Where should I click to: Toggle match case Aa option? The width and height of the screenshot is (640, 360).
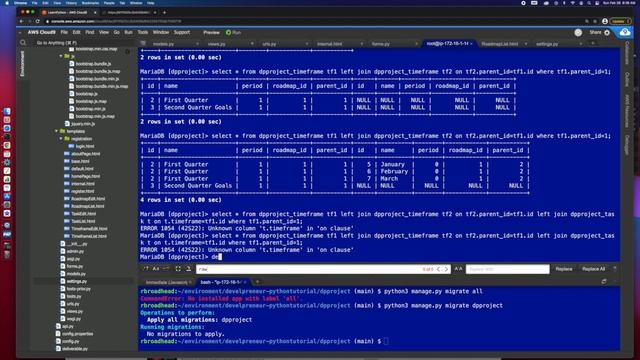tap(156, 269)
